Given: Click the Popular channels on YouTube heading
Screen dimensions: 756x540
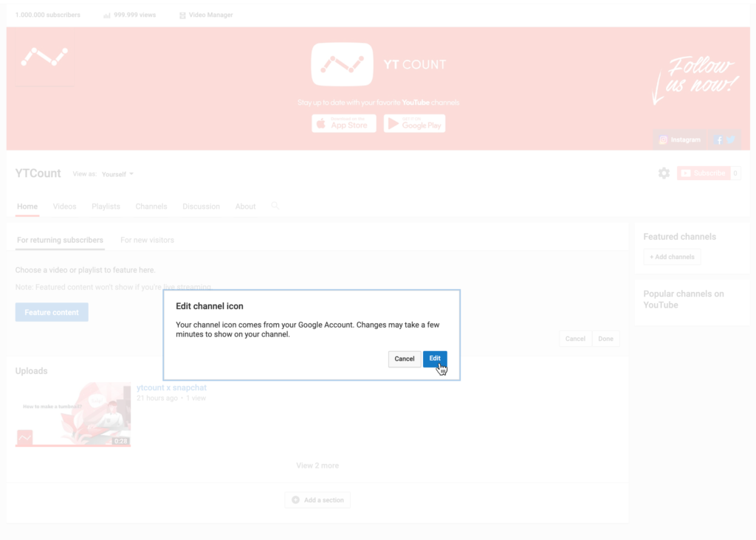Looking at the screenshot, I should tap(684, 300).
